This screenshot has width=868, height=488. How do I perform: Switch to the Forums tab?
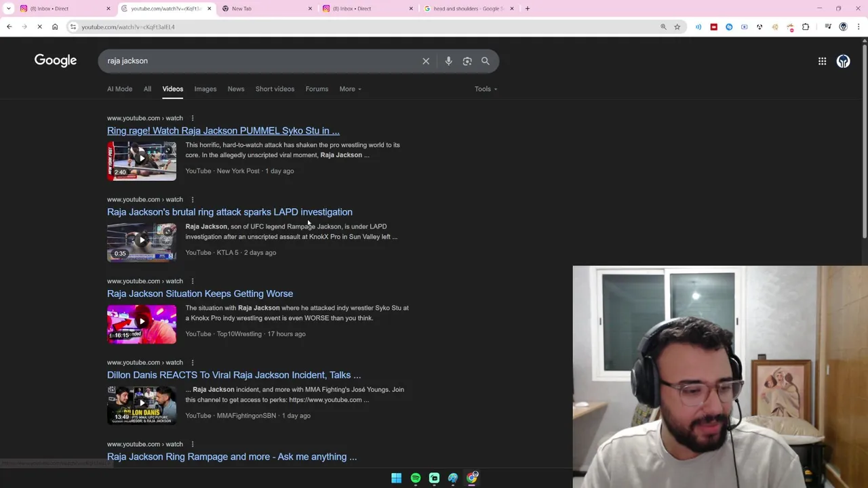pyautogui.click(x=317, y=89)
